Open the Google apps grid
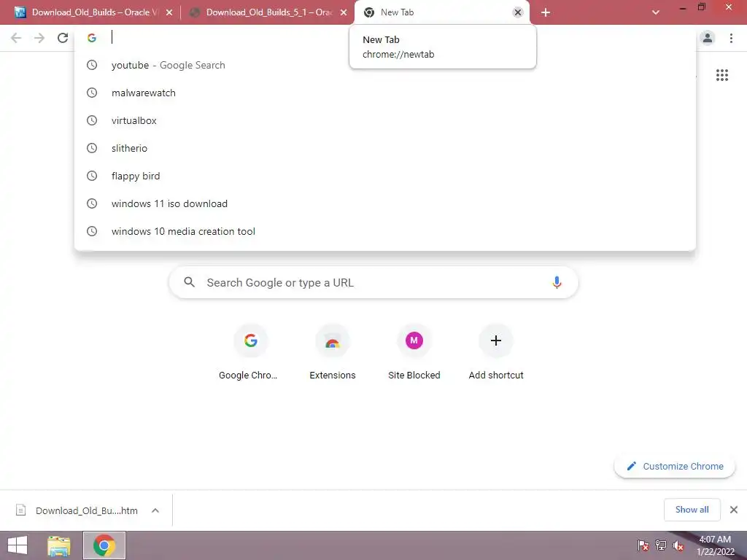 722,75
